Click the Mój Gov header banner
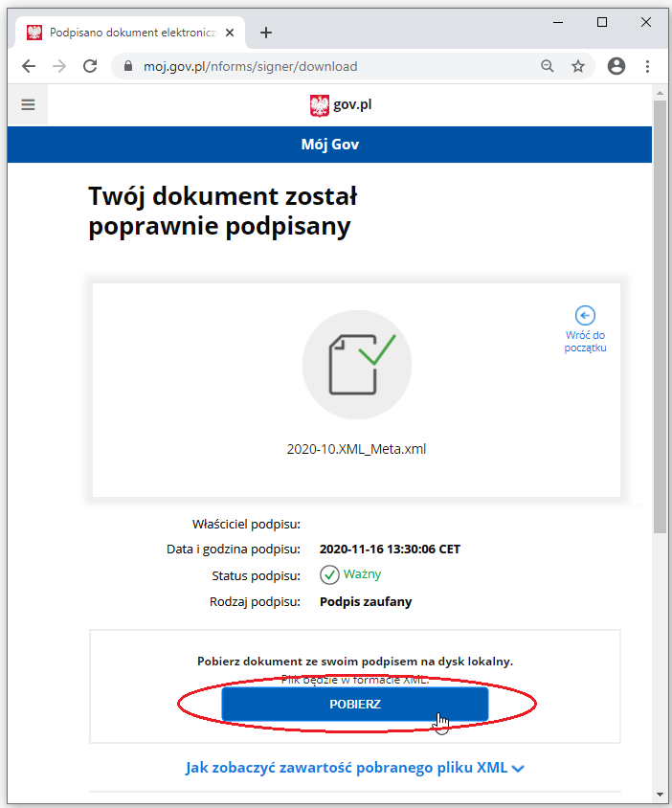Viewport: 672px width, 808px height. click(x=330, y=145)
